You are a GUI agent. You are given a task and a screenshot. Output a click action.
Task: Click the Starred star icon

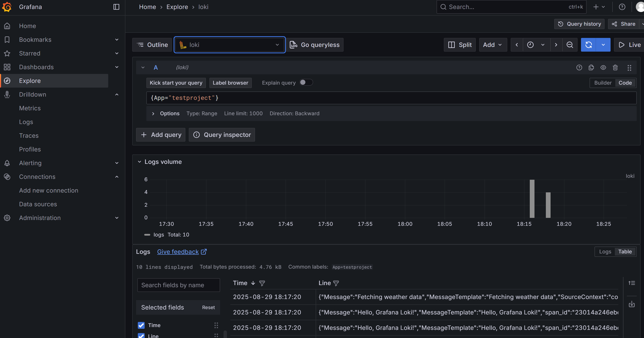[x=7, y=53]
